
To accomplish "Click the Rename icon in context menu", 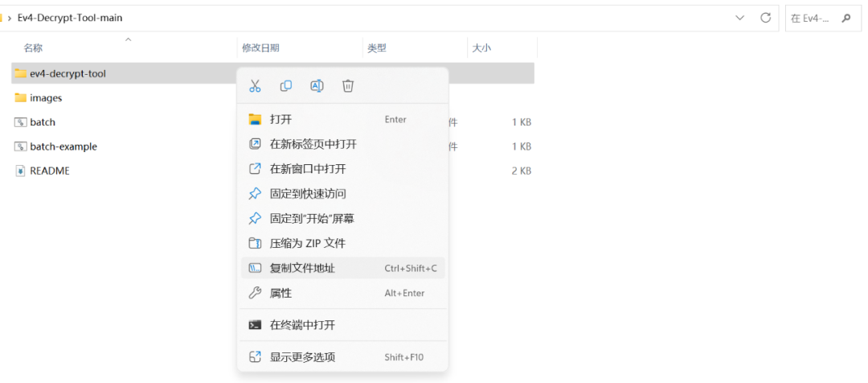I will point(317,86).
